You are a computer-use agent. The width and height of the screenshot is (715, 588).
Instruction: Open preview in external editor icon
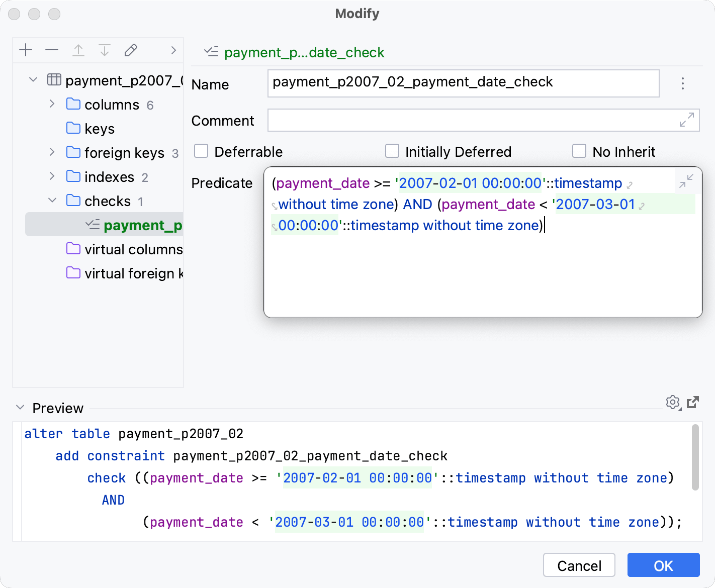[x=693, y=402]
